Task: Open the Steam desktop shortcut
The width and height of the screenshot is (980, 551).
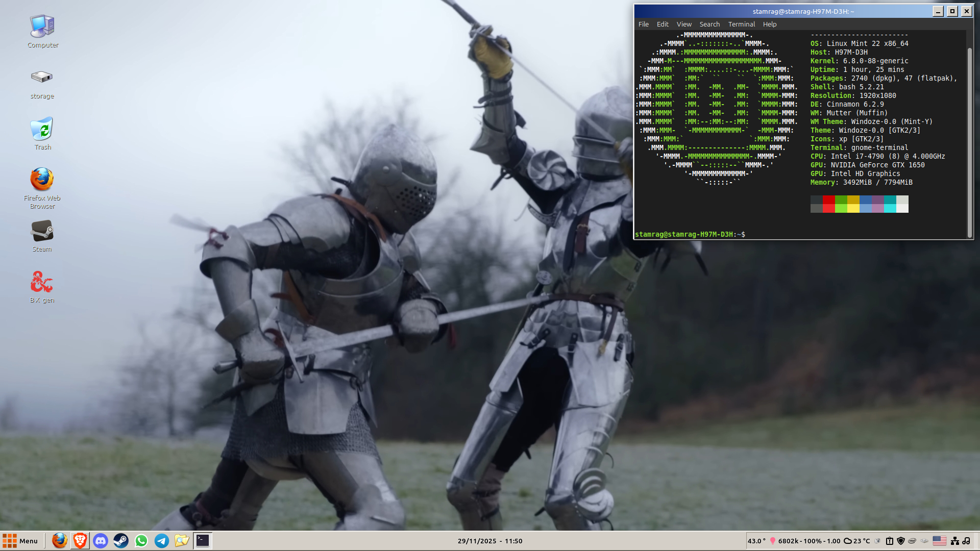Action: (x=42, y=231)
